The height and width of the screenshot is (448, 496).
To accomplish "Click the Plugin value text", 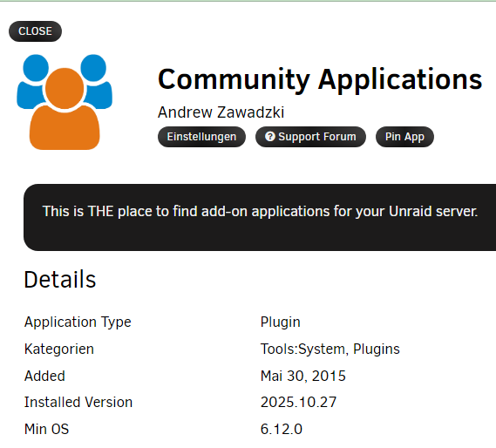I will point(281,322).
